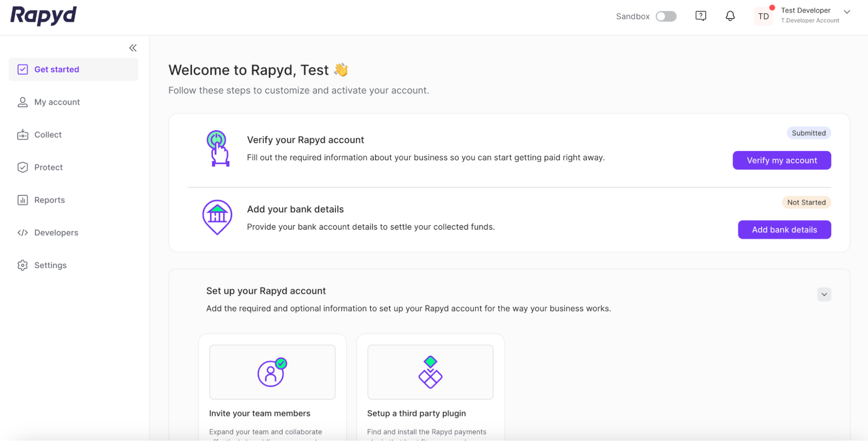This screenshot has height=441, width=868.
Task: Click the TD user avatar
Action: click(763, 17)
